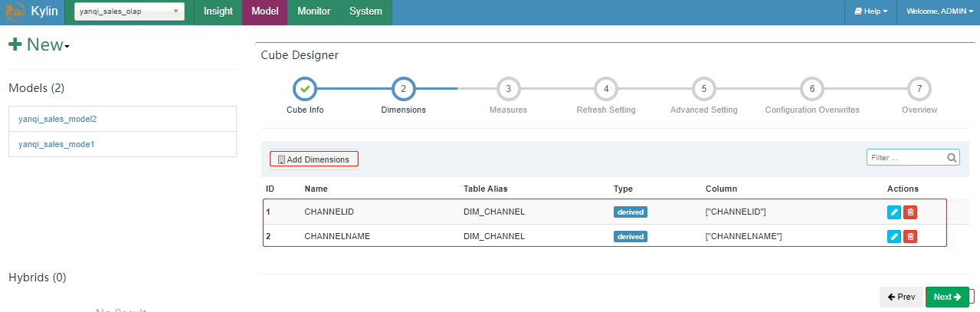The width and height of the screenshot is (980, 312).
Task: Click the trash icon for CHANNELNAME row
Action: click(x=910, y=236)
